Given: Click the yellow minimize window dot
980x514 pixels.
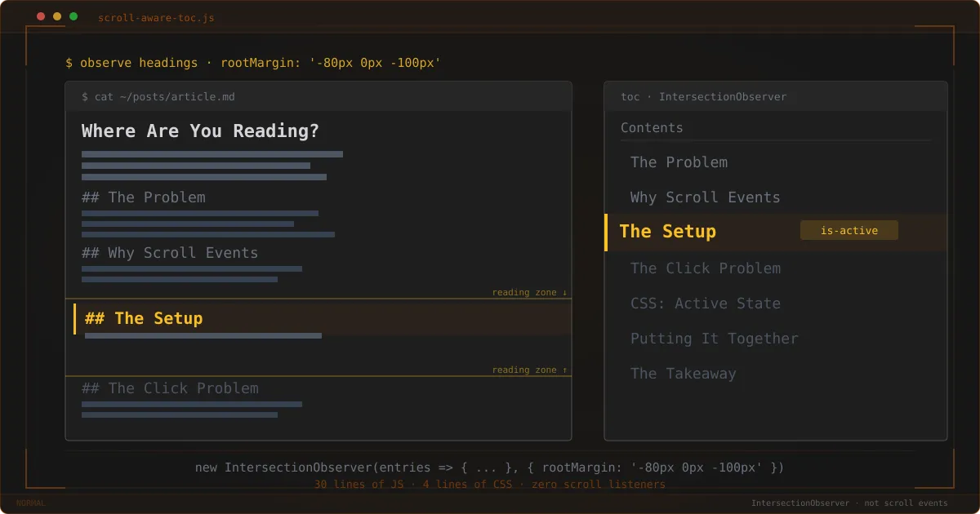Looking at the screenshot, I should (57, 16).
